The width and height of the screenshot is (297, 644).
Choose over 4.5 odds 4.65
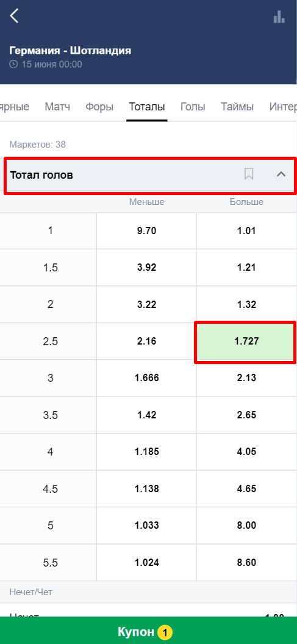coord(246,488)
